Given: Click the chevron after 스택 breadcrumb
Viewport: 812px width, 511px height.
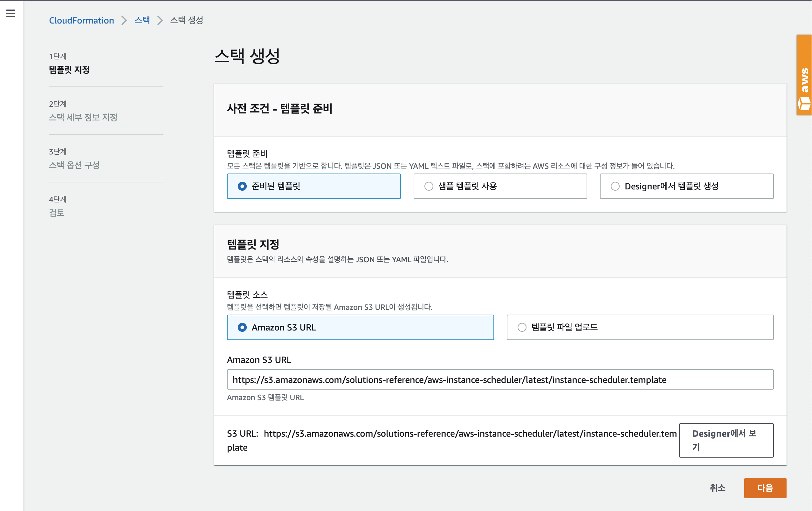Looking at the screenshot, I should (160, 20).
